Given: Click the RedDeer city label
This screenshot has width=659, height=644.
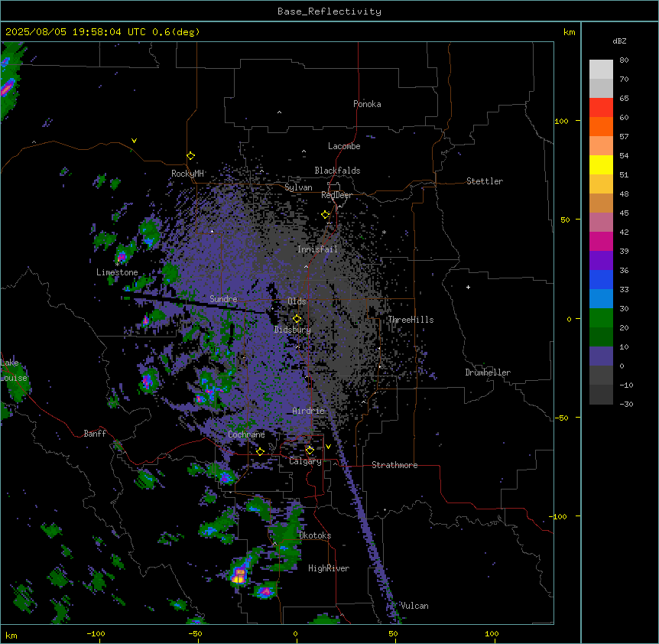Looking at the screenshot, I should (336, 195).
